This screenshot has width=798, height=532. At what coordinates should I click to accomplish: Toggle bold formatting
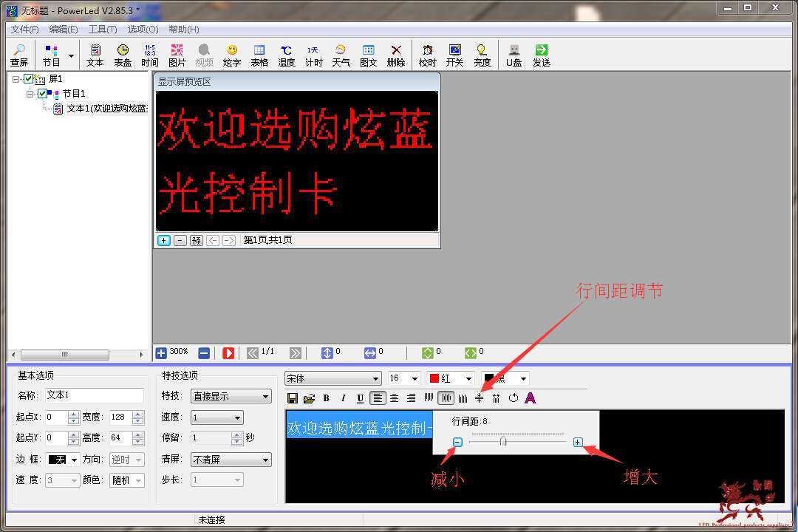(x=327, y=398)
